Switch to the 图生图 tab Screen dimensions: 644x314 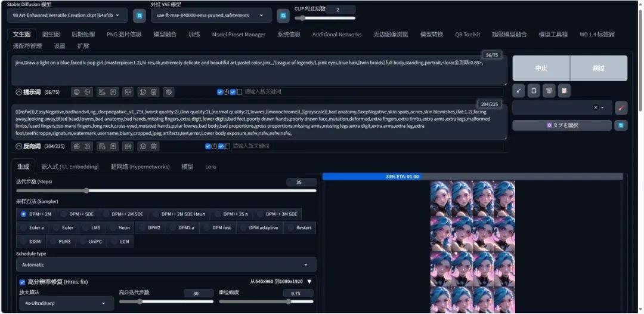[x=51, y=35]
